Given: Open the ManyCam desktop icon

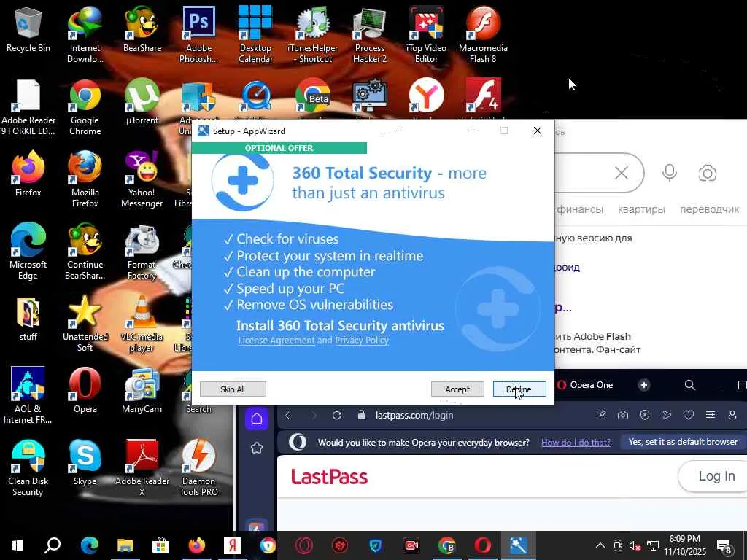Looking at the screenshot, I should 142,391.
